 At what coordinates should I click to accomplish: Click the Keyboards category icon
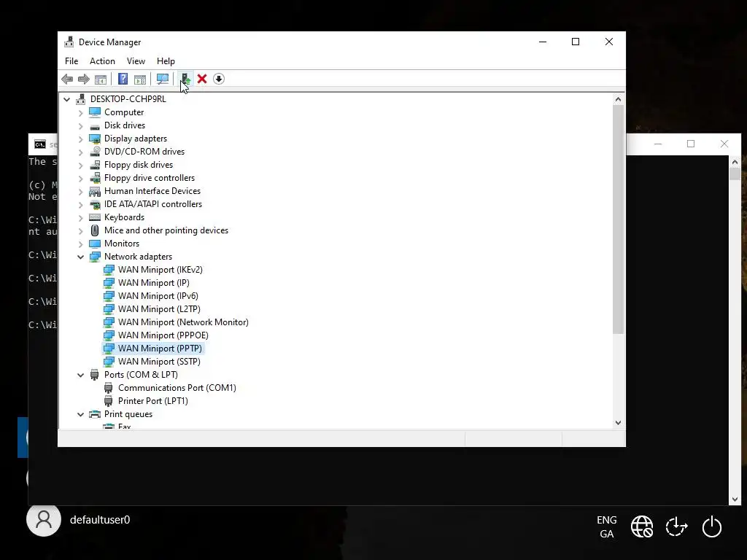95,217
